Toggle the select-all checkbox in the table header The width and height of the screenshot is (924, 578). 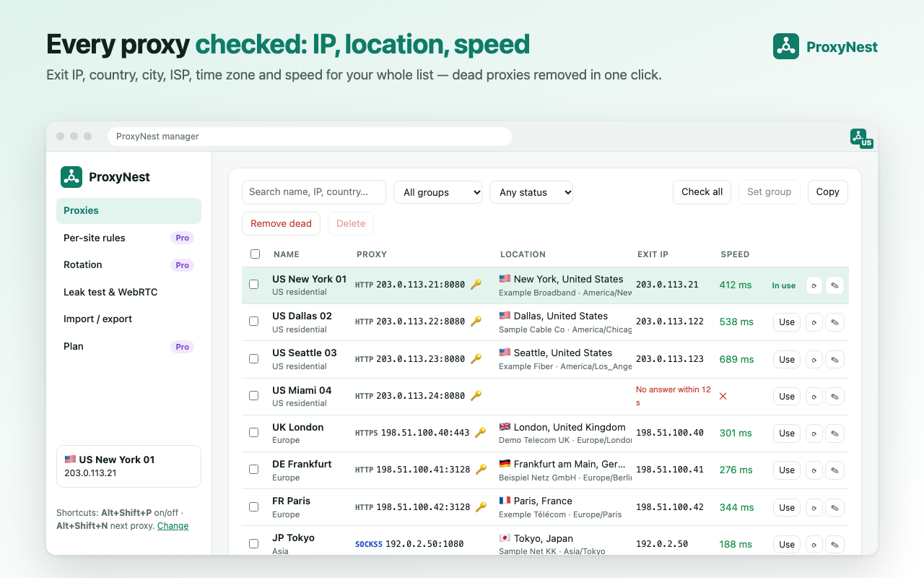coord(255,254)
